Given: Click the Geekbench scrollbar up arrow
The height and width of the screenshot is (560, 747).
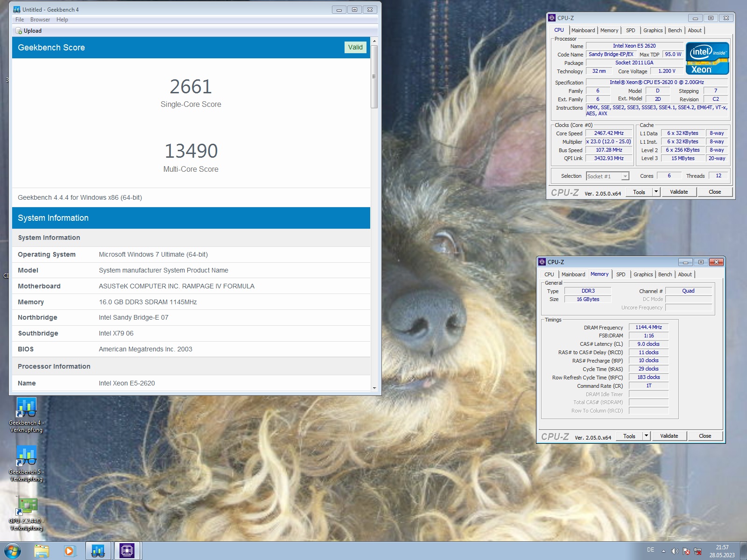Looking at the screenshot, I should pyautogui.click(x=374, y=41).
